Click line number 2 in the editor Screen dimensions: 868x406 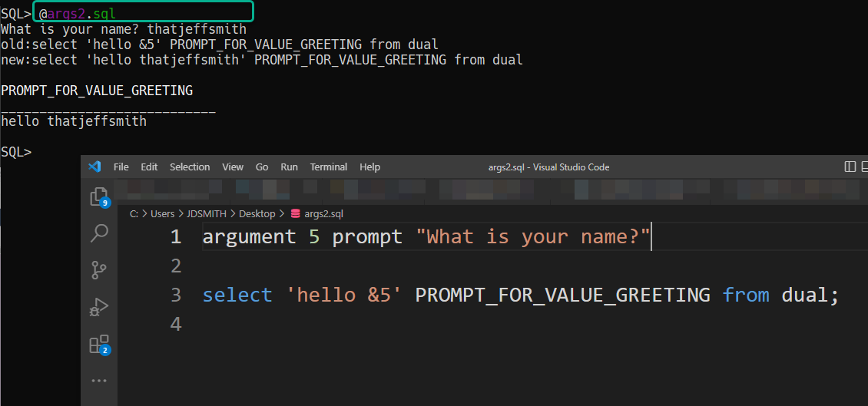pyautogui.click(x=176, y=266)
